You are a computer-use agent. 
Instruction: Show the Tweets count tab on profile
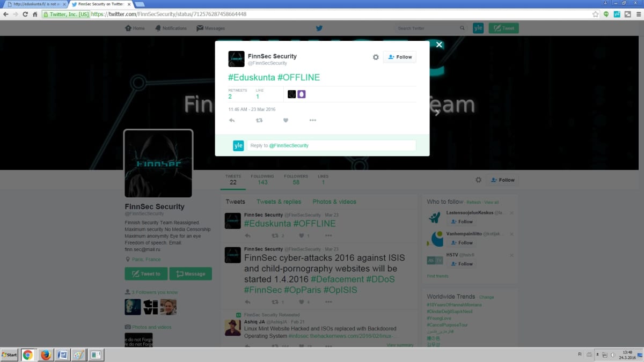pyautogui.click(x=233, y=180)
